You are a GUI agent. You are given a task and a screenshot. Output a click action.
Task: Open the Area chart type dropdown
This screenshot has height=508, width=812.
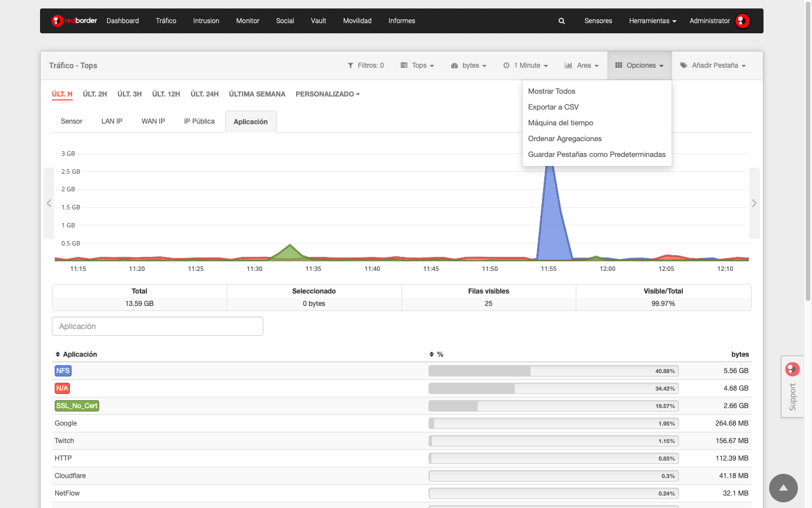click(581, 65)
